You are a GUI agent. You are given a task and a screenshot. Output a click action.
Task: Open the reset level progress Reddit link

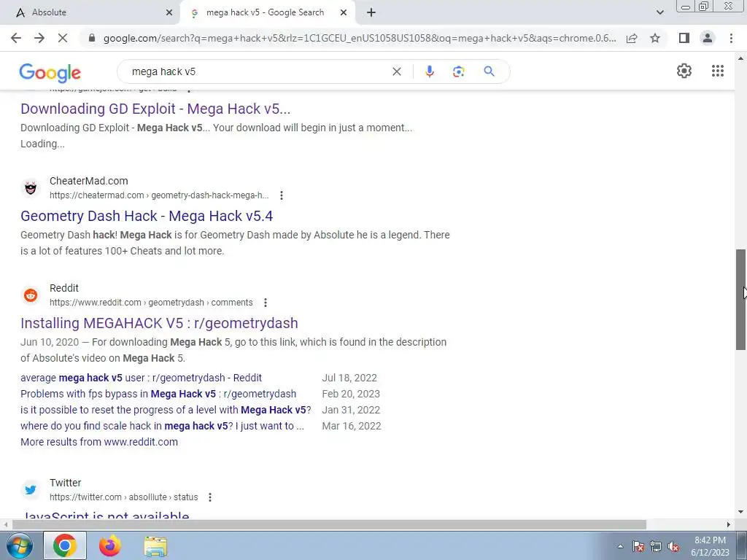(166, 410)
